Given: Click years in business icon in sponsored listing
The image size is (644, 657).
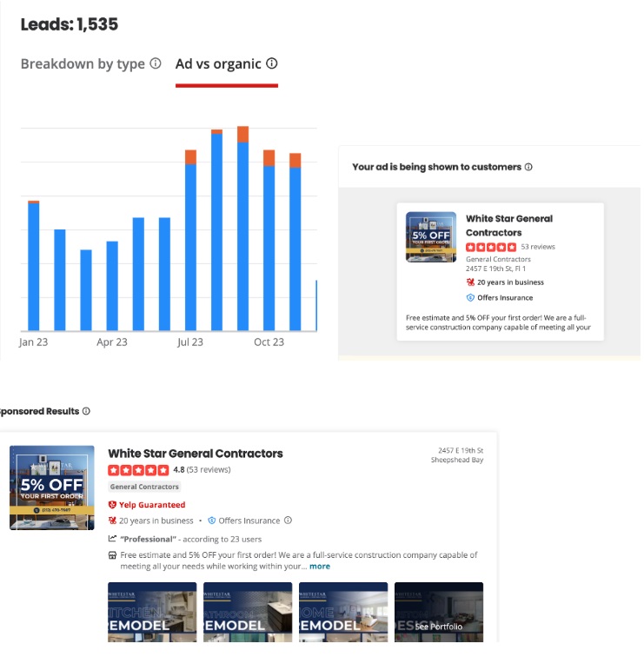Looking at the screenshot, I should tap(112, 521).
